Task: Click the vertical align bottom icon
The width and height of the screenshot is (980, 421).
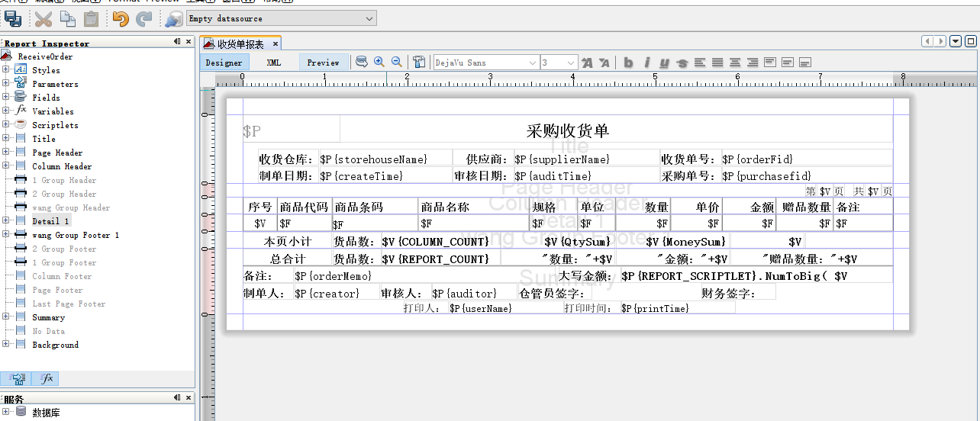Action: (x=805, y=63)
